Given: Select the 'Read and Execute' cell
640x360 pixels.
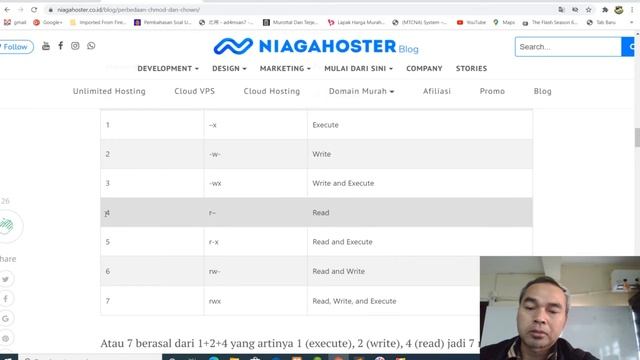Looking at the screenshot, I should pos(420,242).
